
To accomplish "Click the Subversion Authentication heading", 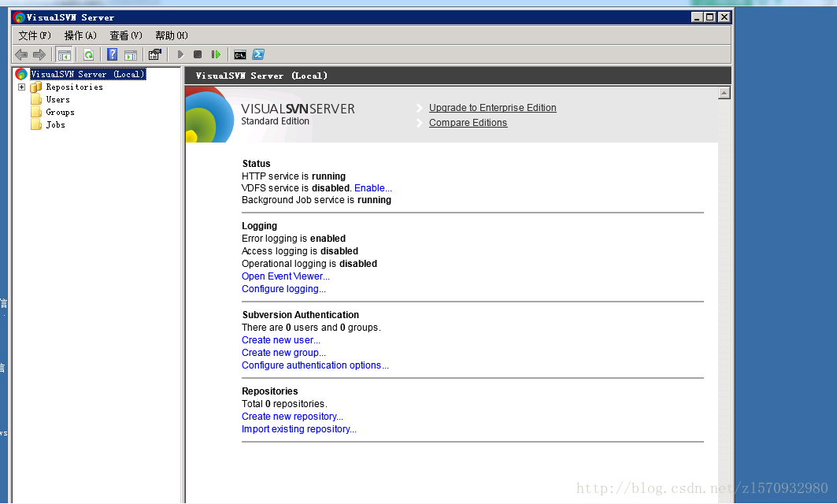I will click(301, 315).
